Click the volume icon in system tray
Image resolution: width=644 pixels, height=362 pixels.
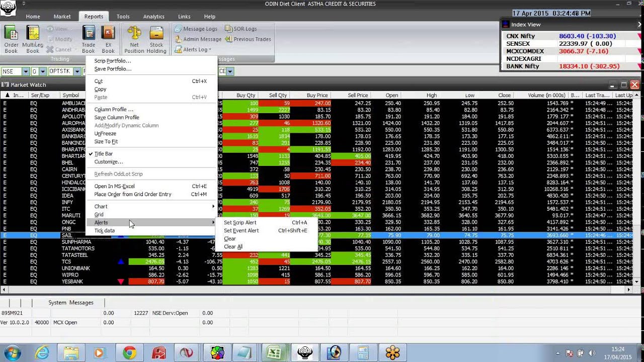tap(592, 353)
